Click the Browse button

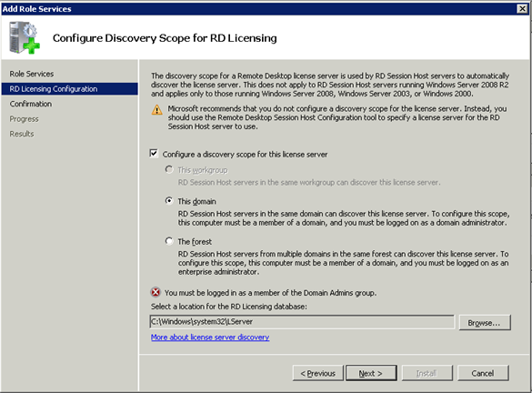485,322
